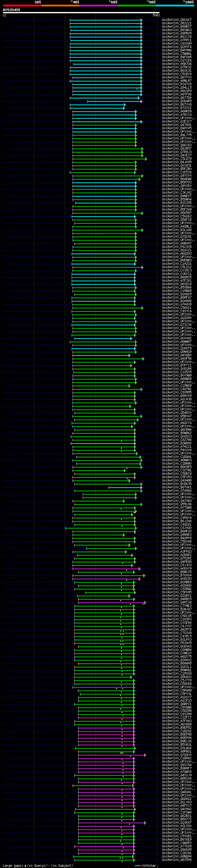Open the UniRef100_A0D0Y9 hit
Screen dimensions: 197x868
(177, 569)
